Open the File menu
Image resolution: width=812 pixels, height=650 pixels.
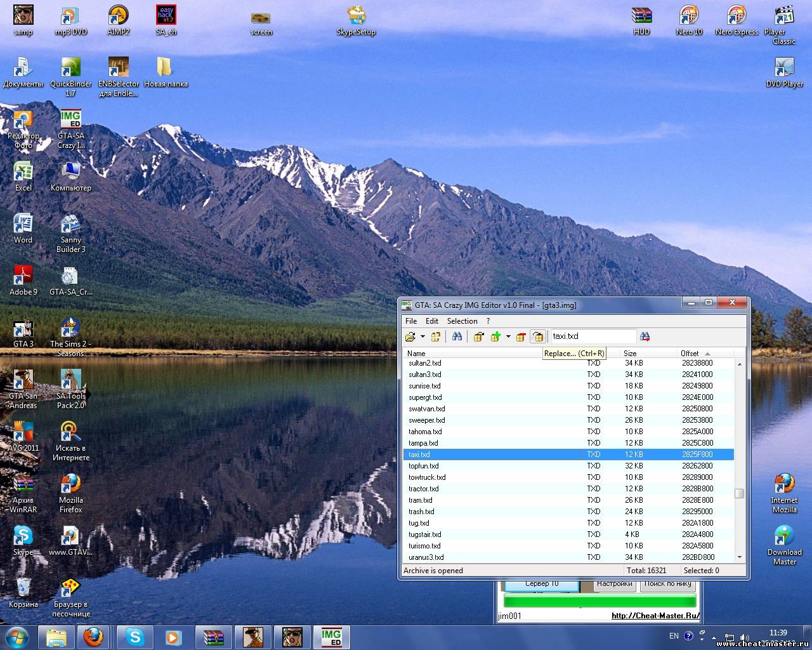411,321
